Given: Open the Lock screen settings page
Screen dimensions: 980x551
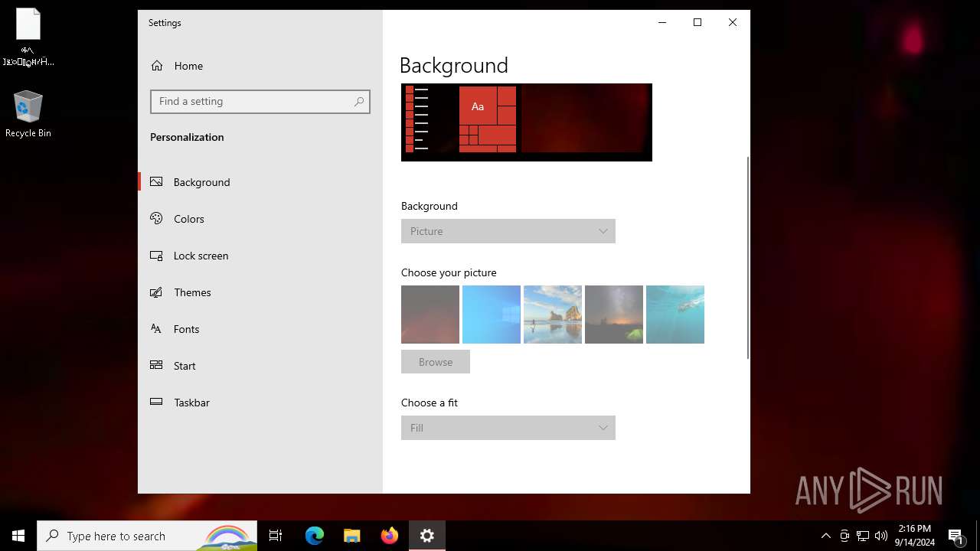Looking at the screenshot, I should [260, 256].
